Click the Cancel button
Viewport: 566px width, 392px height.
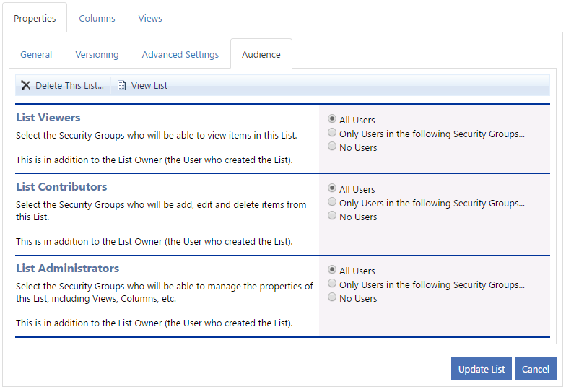coord(536,369)
